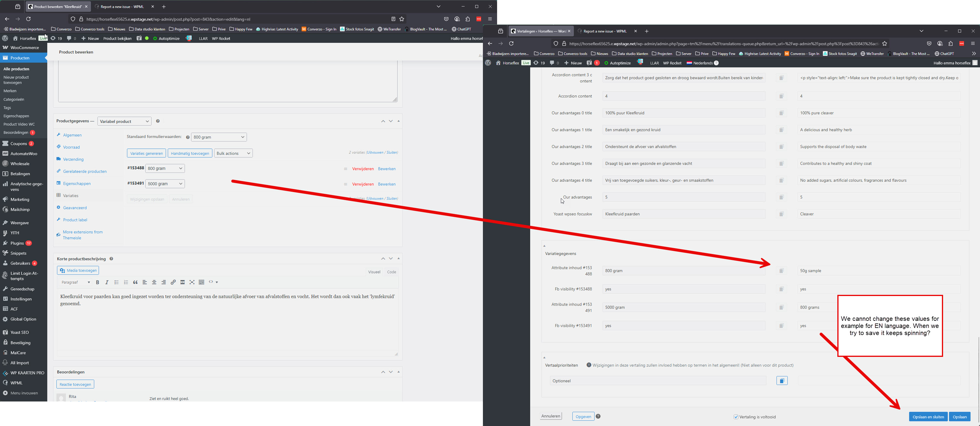Click Italic in the short description editor
980x426 pixels.
point(107,282)
